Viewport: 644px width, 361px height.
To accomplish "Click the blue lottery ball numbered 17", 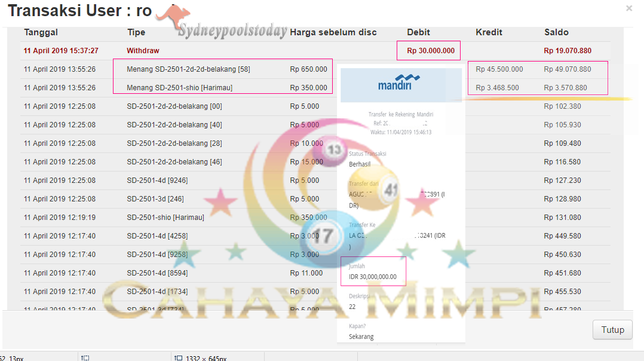I will click(x=324, y=235).
